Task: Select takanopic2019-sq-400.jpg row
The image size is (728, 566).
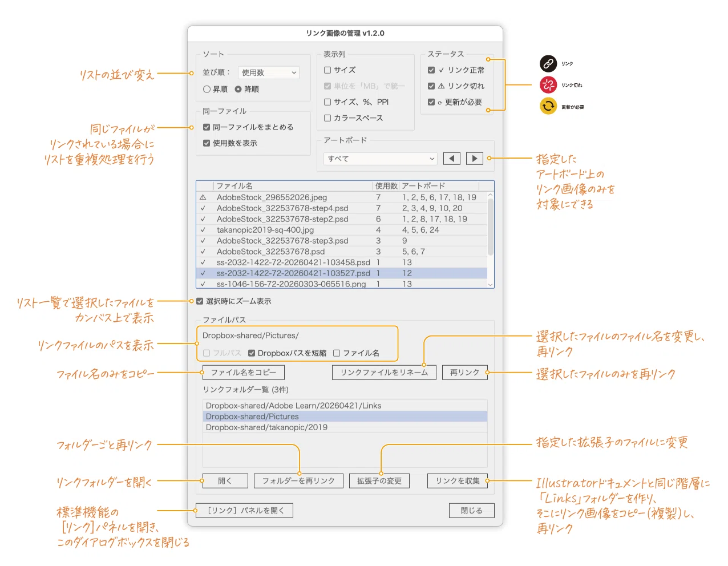Action: 342,230
